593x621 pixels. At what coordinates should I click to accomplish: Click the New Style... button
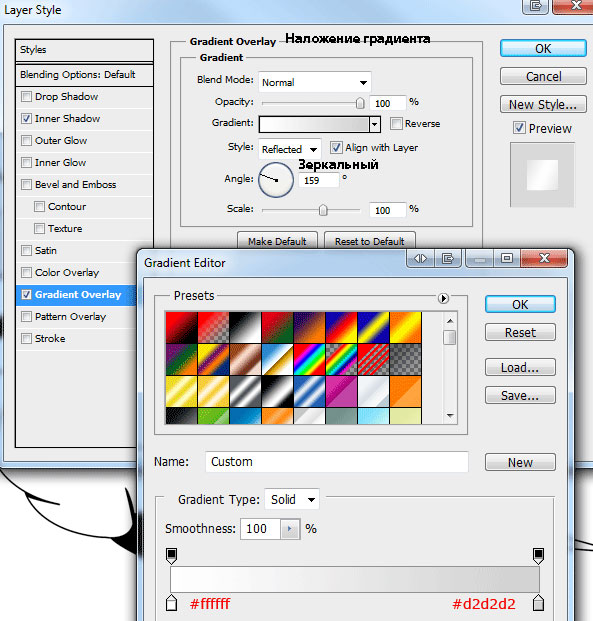(x=543, y=105)
